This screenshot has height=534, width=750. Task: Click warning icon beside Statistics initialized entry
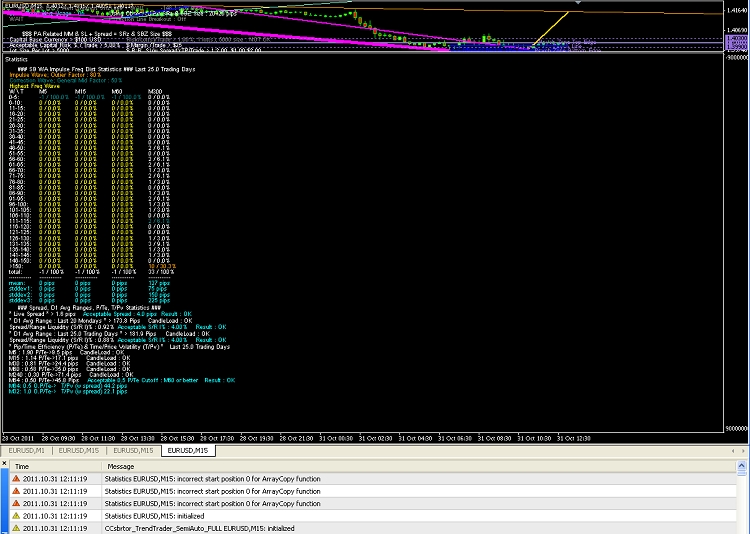16,516
